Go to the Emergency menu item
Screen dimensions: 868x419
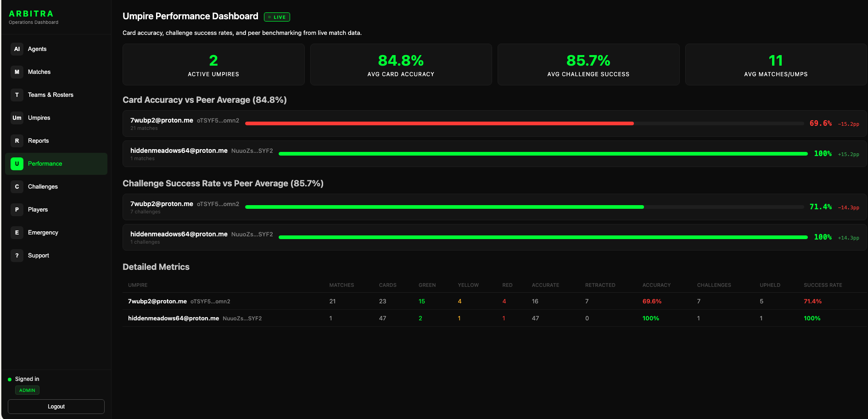click(56, 233)
